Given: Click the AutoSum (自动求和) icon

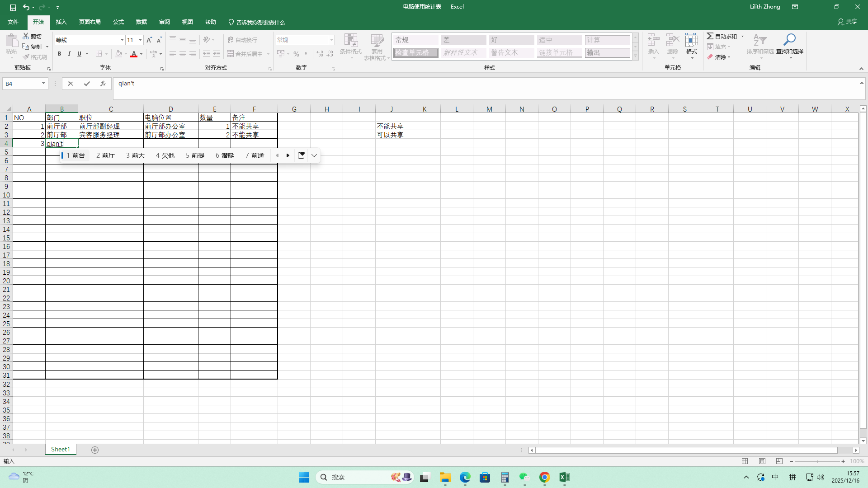Looking at the screenshot, I should 711,36.
